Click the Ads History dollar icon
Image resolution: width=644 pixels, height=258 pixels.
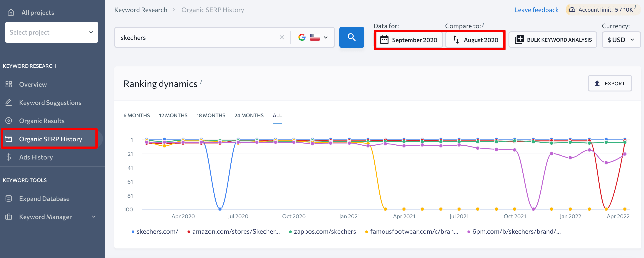coord(9,157)
